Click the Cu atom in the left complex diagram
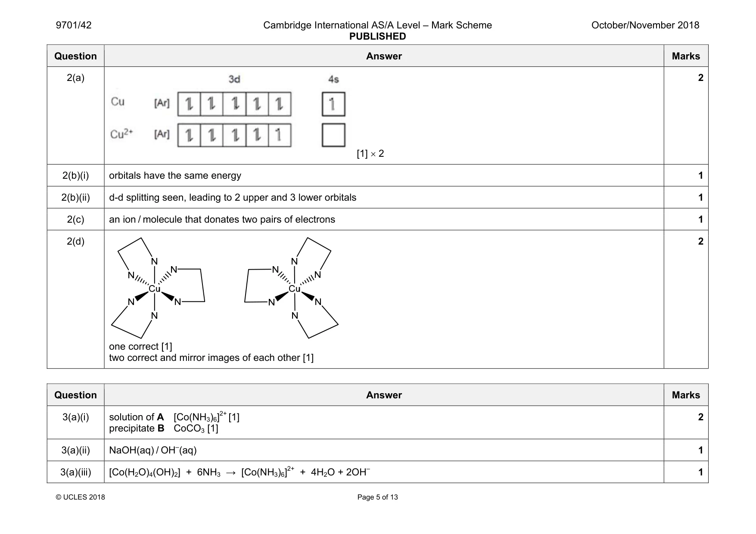The width and height of the screenshot is (756, 534). pyautogui.click(x=154, y=289)
